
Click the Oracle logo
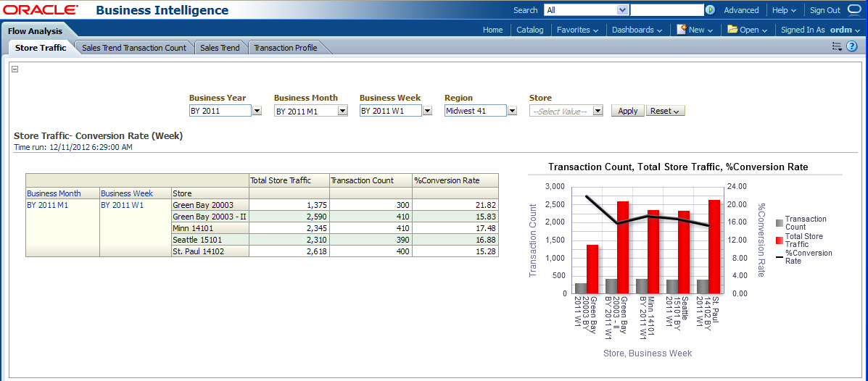click(x=40, y=10)
